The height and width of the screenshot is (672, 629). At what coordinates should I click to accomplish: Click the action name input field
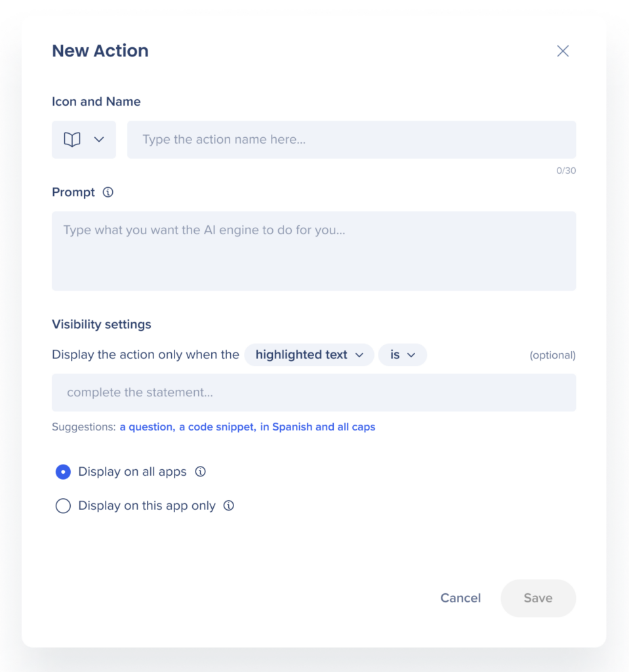point(351,139)
